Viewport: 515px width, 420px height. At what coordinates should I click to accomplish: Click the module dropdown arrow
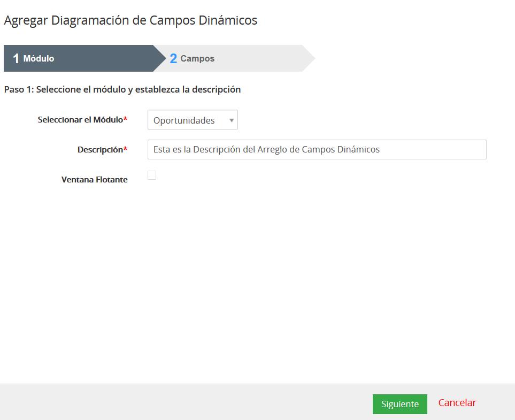point(231,120)
